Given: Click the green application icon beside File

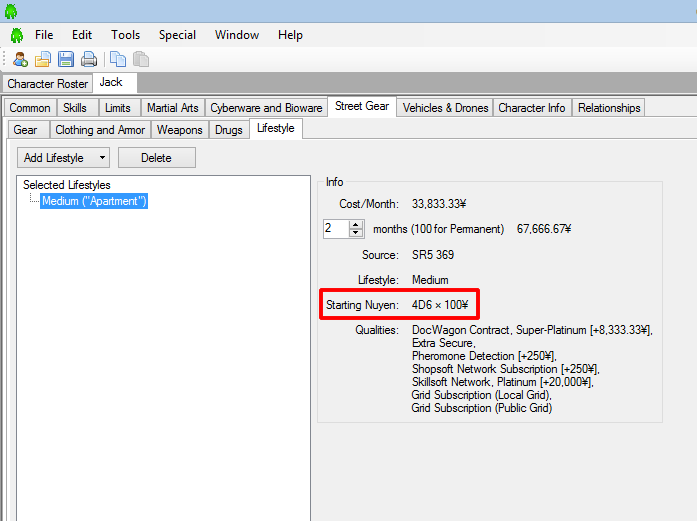Looking at the screenshot, I should tap(17, 35).
